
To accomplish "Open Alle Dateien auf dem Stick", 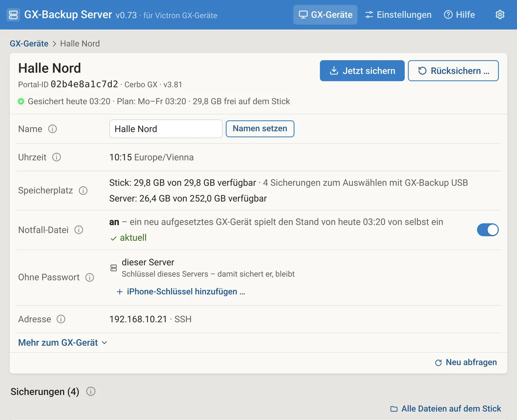I will (x=446, y=408).
